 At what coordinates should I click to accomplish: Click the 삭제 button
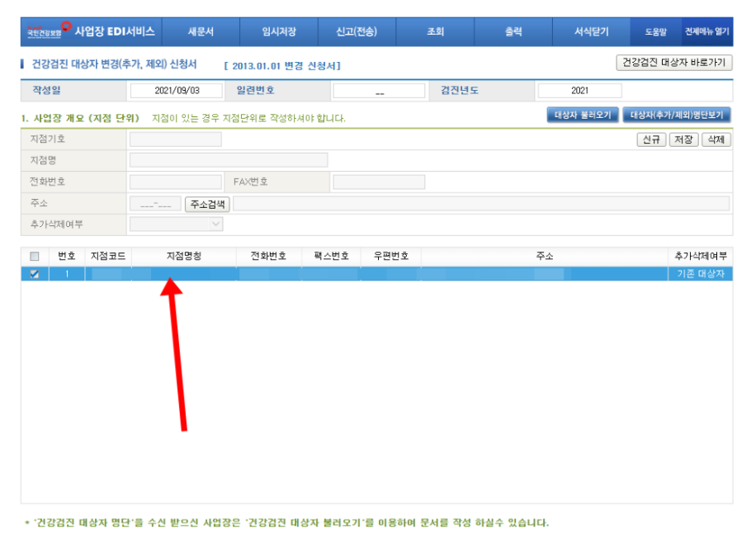pos(716,139)
